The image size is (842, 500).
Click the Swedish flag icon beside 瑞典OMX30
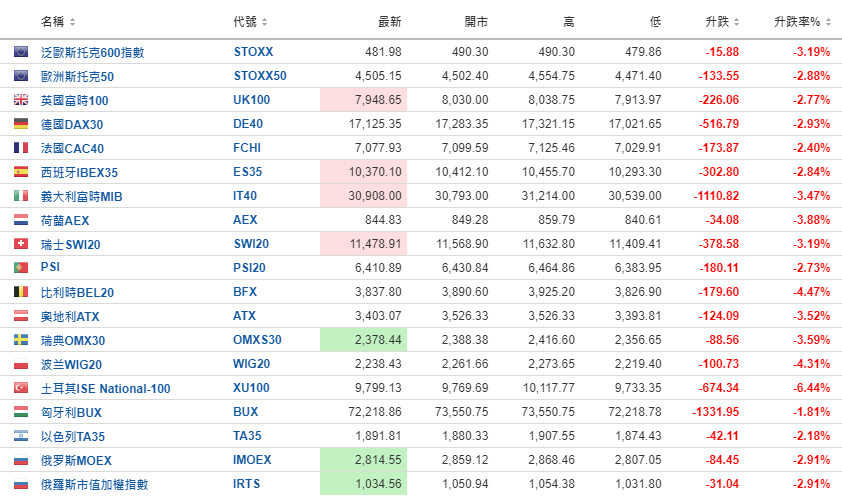[21, 340]
